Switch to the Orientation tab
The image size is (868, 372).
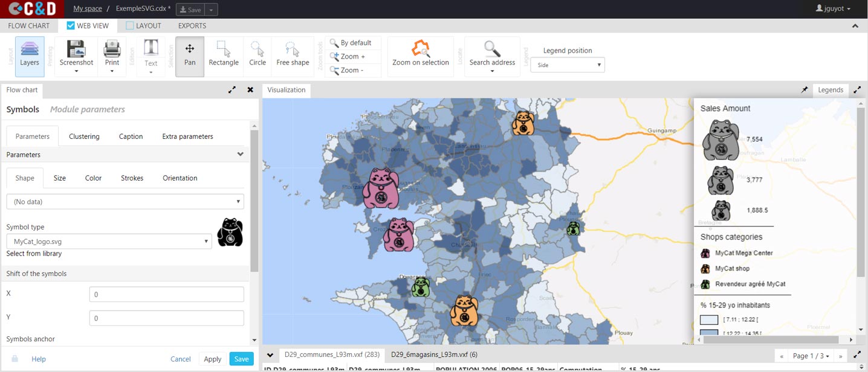coord(180,178)
